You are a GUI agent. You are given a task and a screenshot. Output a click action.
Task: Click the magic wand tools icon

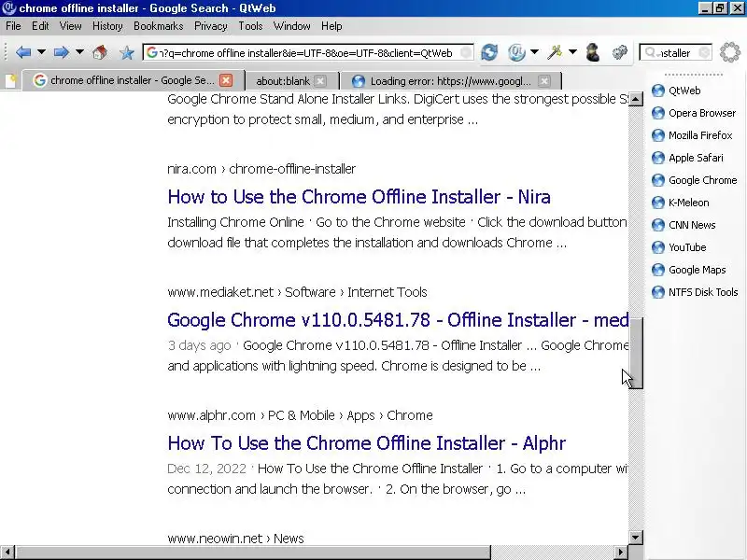coord(555,52)
